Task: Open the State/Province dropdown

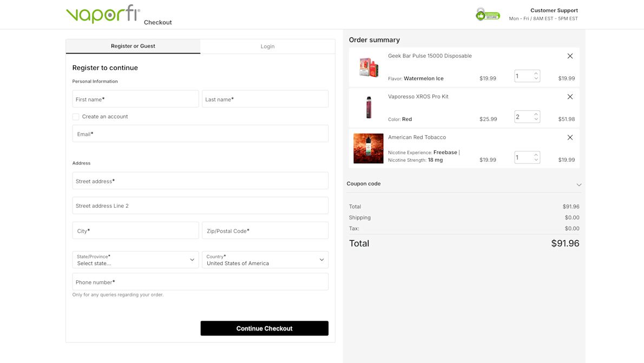Action: (x=135, y=260)
